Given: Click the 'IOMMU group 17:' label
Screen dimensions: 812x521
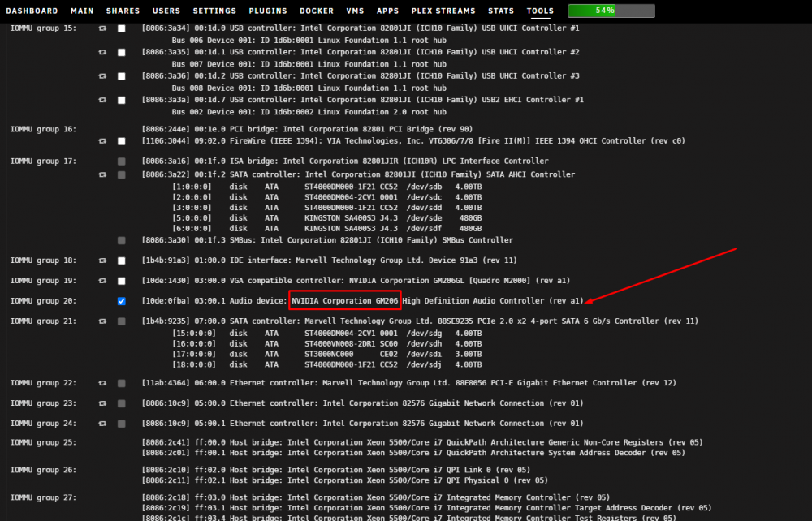Looking at the screenshot, I should 44,161.
